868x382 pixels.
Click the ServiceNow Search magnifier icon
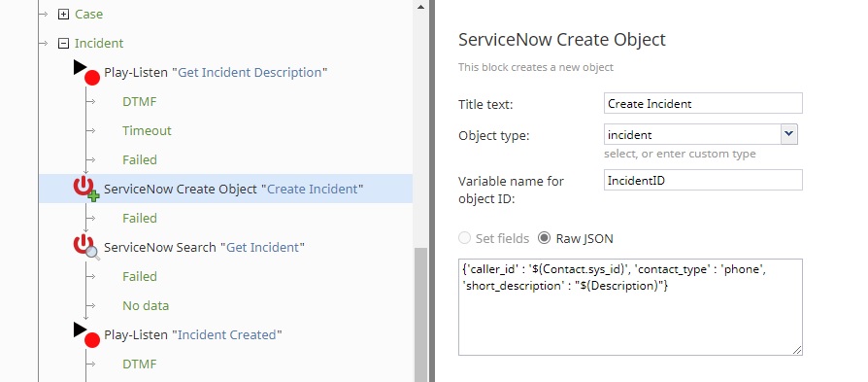(x=86, y=248)
